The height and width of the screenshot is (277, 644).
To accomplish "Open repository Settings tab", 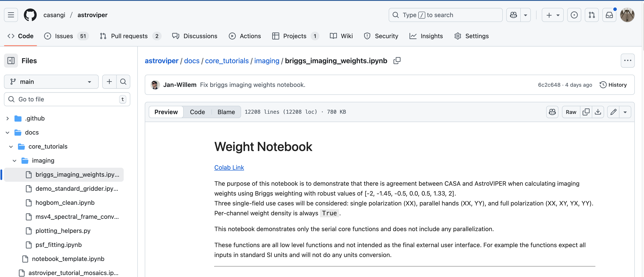I will [472, 36].
